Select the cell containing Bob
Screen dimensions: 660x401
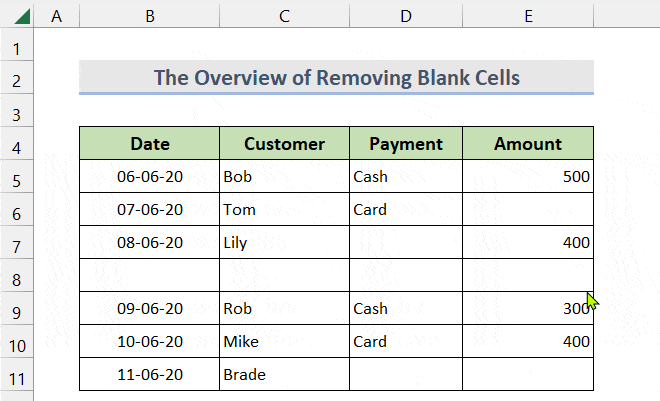coord(284,177)
